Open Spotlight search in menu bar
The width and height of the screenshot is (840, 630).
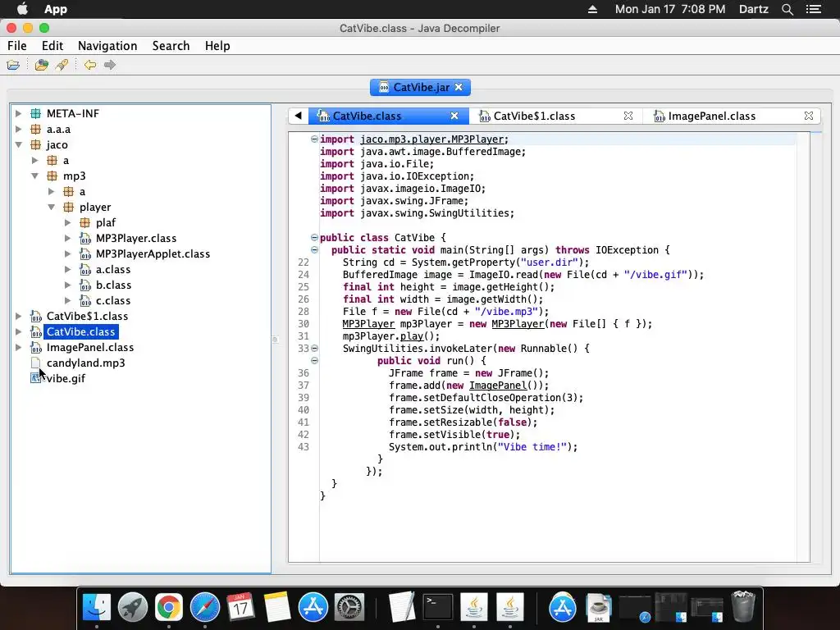(787, 9)
